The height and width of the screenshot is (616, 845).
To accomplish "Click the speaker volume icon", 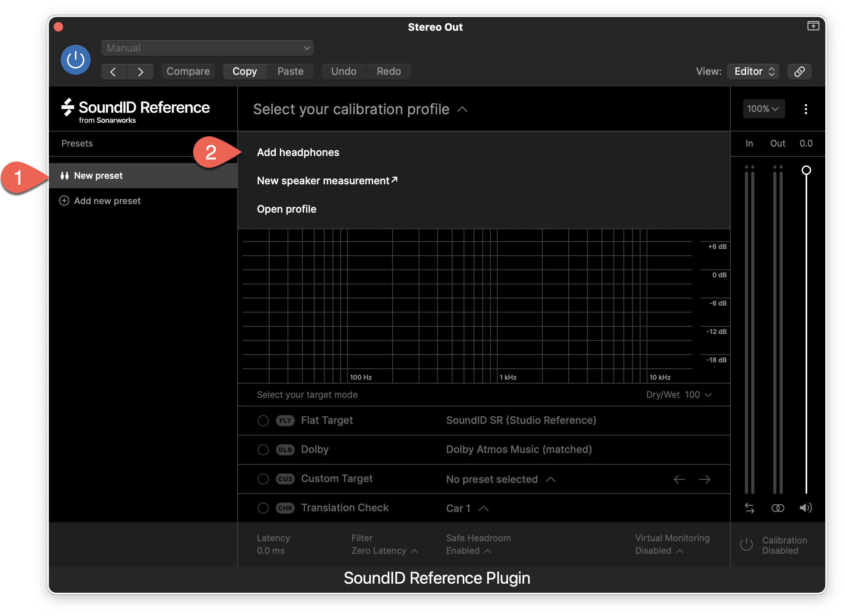I will click(x=805, y=508).
